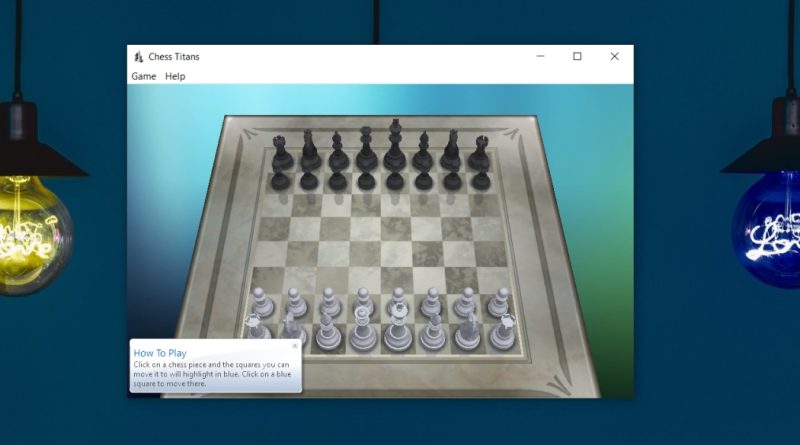Click black rook on the h-file

click(479, 153)
